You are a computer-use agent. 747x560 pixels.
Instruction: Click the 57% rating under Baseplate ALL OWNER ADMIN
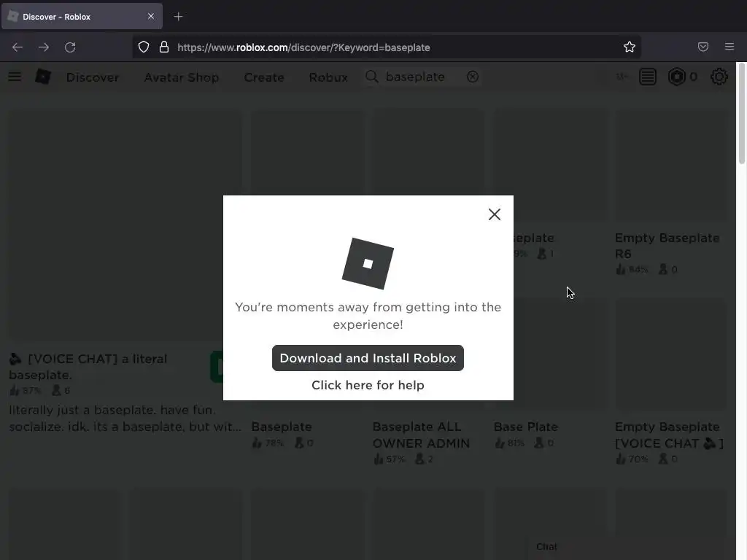(390, 459)
